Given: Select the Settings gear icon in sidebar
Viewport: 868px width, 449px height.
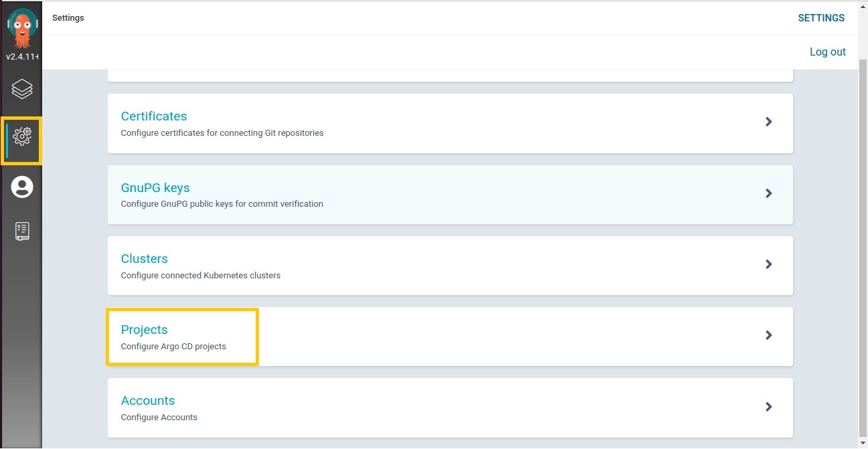Looking at the screenshot, I should pyautogui.click(x=22, y=137).
